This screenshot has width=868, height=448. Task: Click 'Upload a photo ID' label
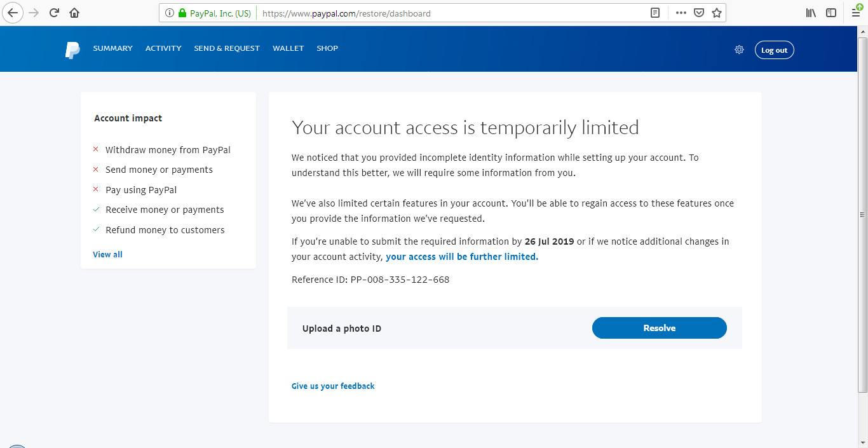(342, 329)
